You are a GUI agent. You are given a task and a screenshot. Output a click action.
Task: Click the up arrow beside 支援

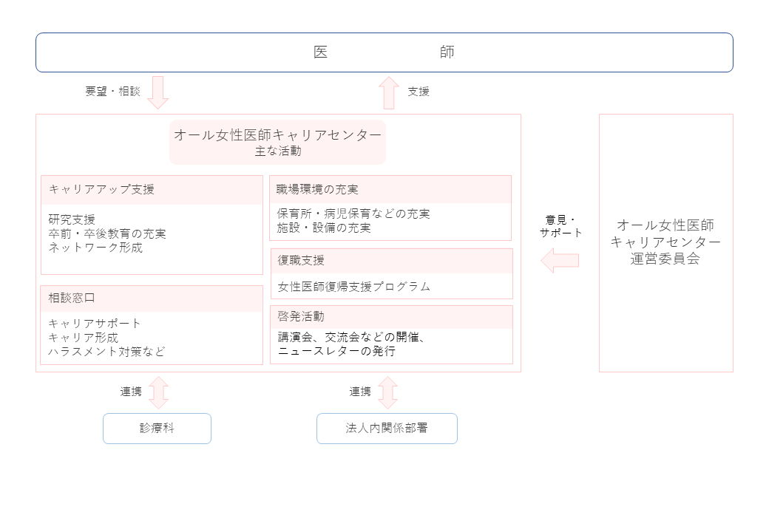coord(389,92)
